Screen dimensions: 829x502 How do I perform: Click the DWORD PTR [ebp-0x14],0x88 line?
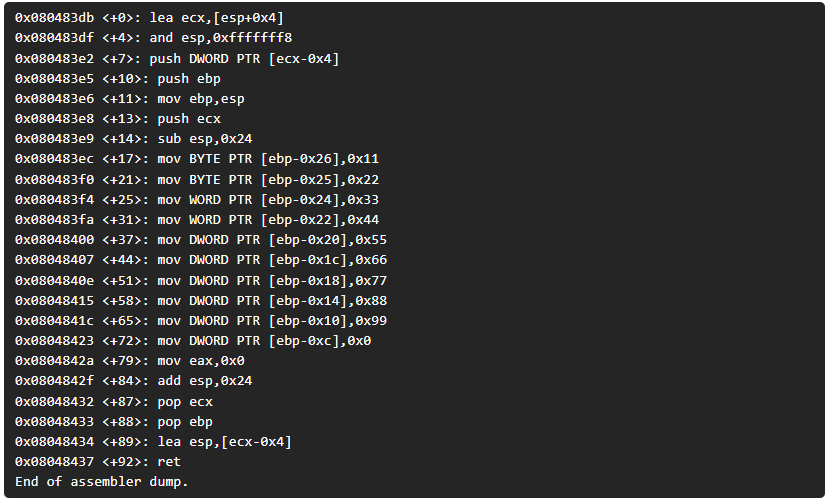[201, 301]
